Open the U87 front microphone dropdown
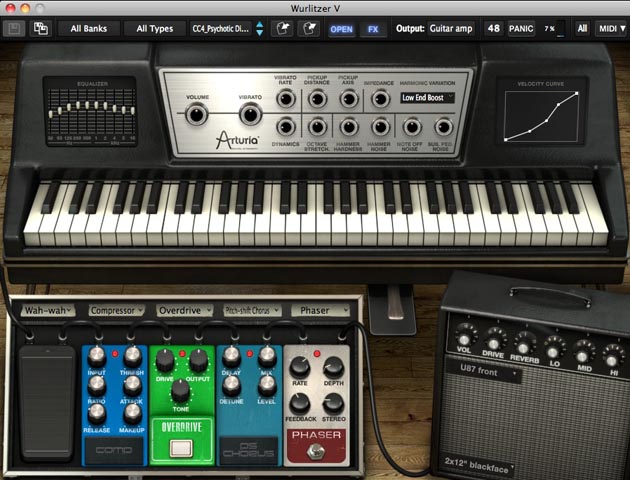 (485, 370)
